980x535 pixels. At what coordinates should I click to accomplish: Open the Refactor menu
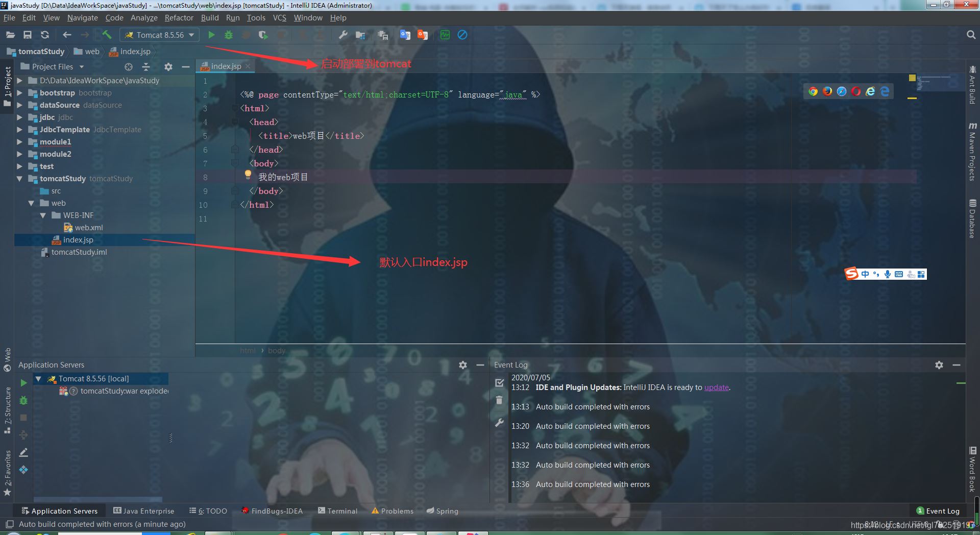pyautogui.click(x=179, y=18)
